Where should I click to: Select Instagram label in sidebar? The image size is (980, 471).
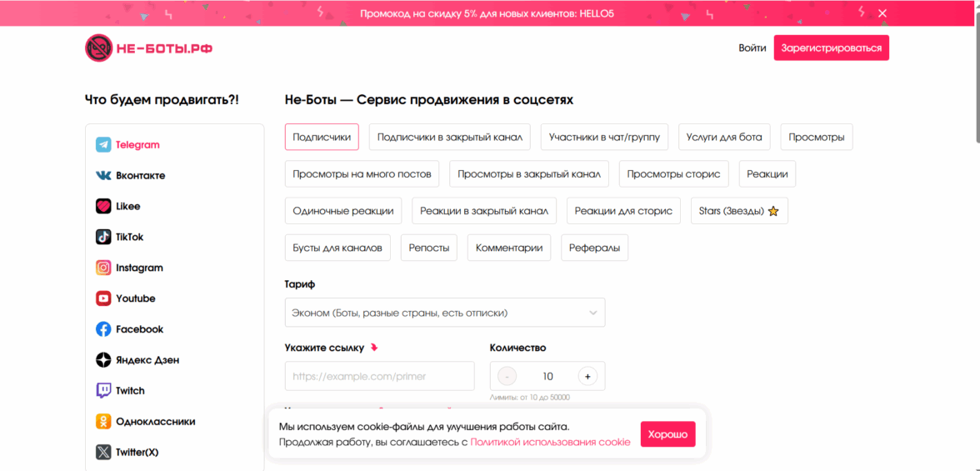[x=139, y=268]
